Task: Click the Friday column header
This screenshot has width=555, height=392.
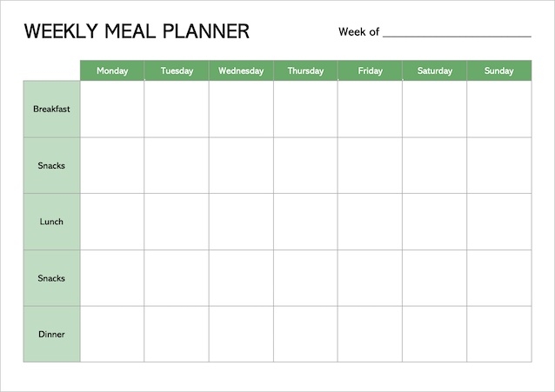Action: pos(370,70)
